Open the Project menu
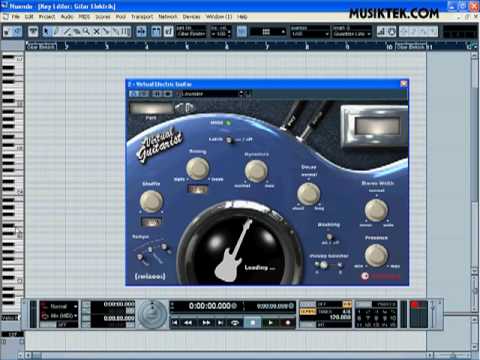Viewport: 480px width, 360px height. (x=46, y=17)
